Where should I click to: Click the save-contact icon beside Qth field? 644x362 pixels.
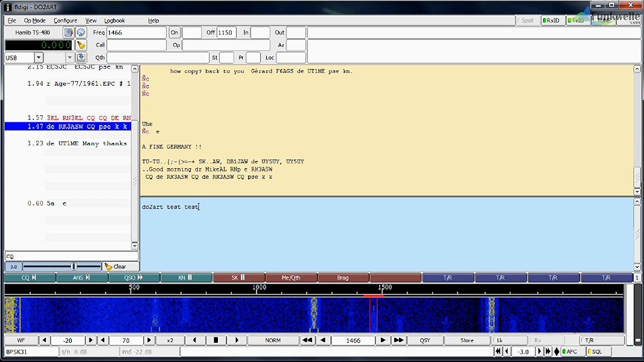[81, 58]
